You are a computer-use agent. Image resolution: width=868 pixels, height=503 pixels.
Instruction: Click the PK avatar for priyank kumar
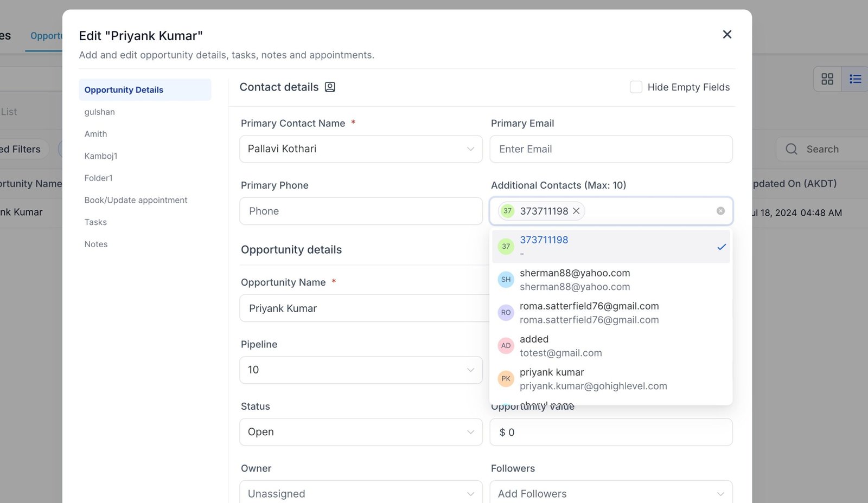506,379
